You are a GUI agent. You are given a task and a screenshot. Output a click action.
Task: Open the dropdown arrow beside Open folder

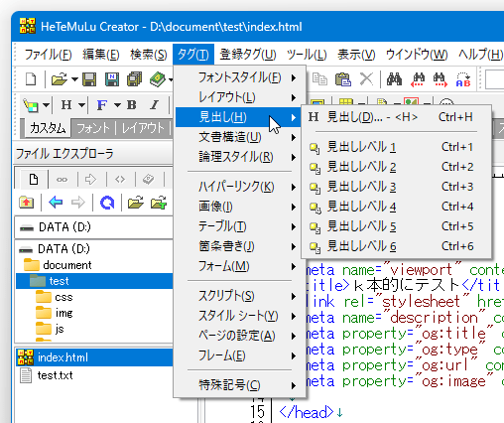coord(74,79)
